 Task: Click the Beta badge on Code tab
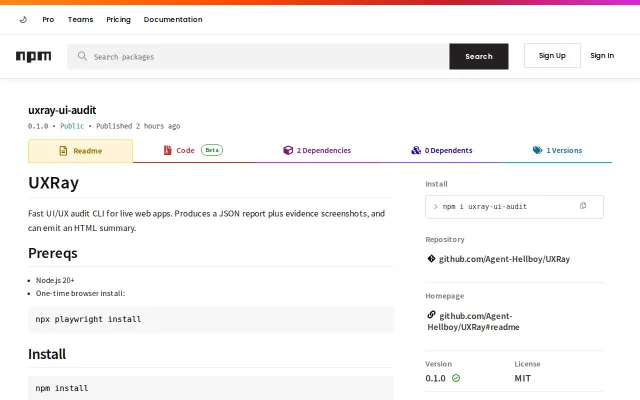[212, 150]
